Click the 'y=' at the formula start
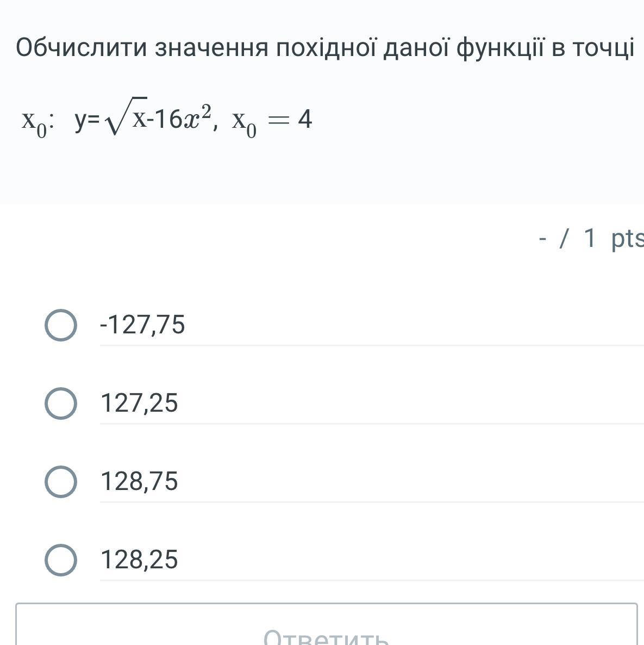Image resolution: width=644 pixels, height=645 pixels. [87, 120]
